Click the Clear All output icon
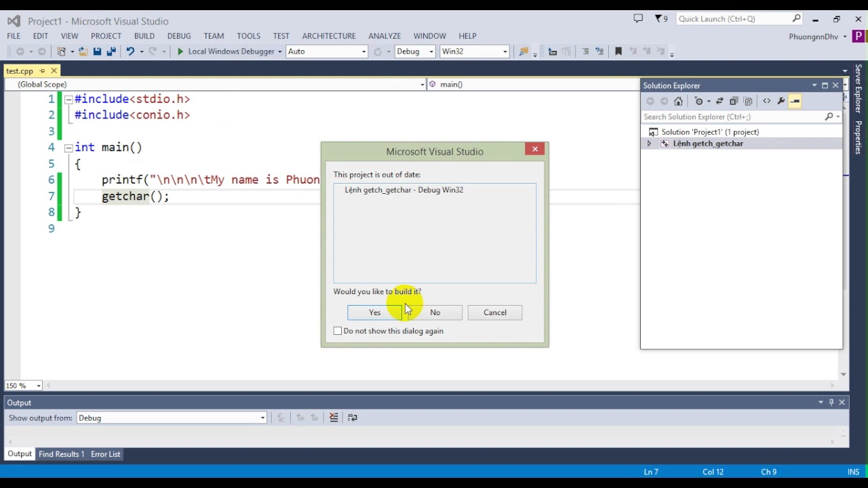This screenshot has width=868, height=488. [x=334, y=418]
